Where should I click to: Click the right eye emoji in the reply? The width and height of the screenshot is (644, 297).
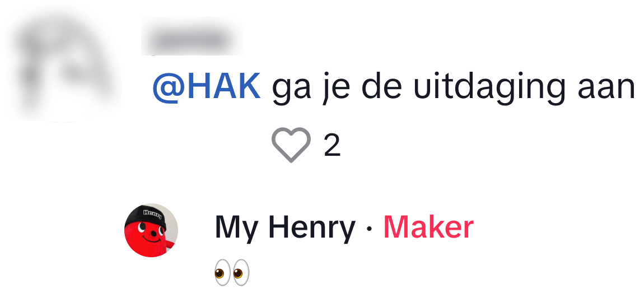coord(241,272)
